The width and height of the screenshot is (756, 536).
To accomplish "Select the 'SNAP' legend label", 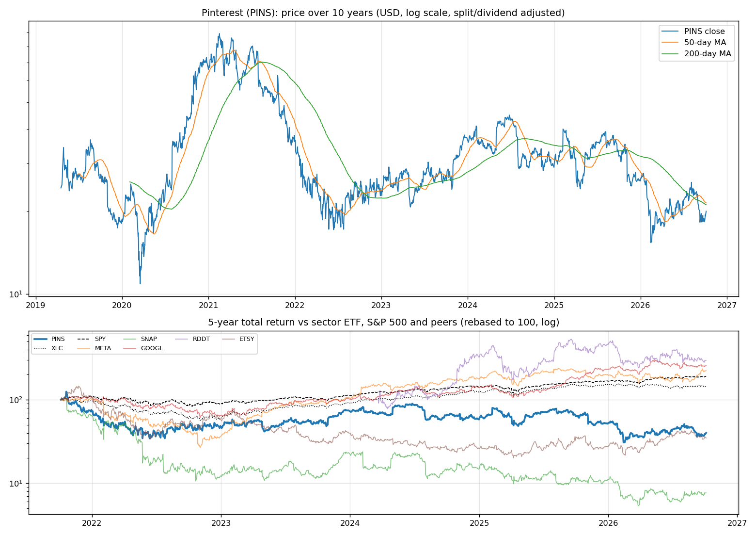I will pos(149,339).
